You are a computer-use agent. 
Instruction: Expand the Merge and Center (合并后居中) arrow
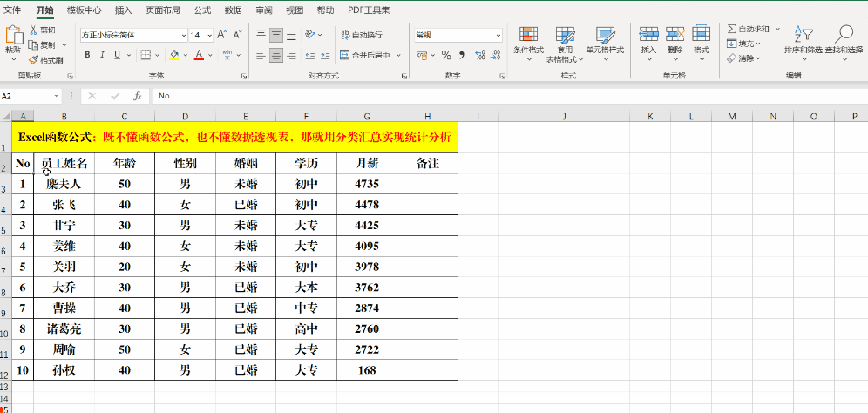coord(398,56)
